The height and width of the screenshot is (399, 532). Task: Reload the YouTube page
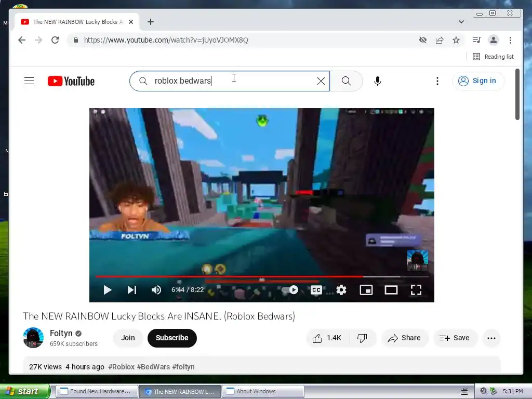pyautogui.click(x=55, y=40)
